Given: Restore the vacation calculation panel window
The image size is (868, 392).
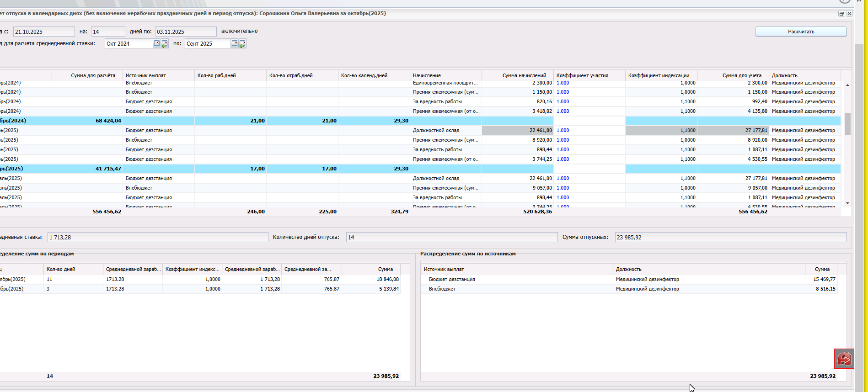Looking at the screenshot, I should tap(841, 14).
